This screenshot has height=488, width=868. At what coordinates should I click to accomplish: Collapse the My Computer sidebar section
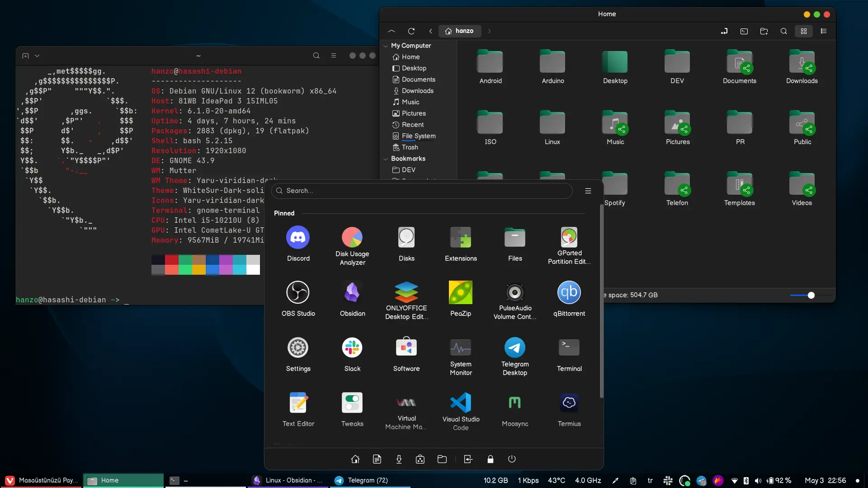click(386, 46)
